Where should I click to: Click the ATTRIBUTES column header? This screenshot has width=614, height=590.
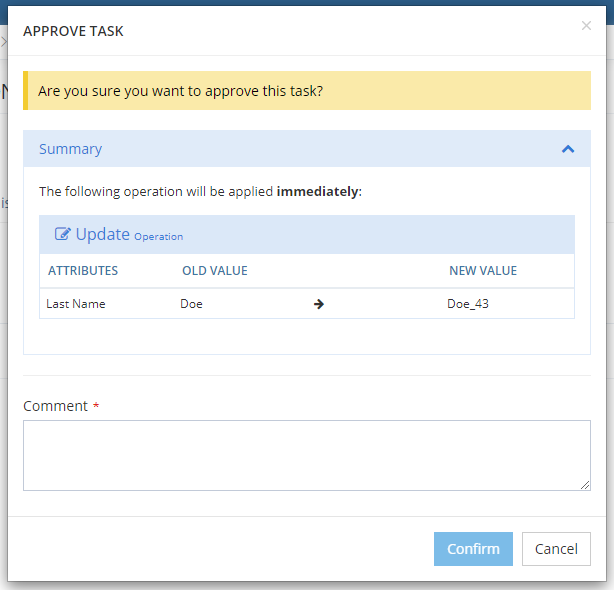(x=83, y=271)
